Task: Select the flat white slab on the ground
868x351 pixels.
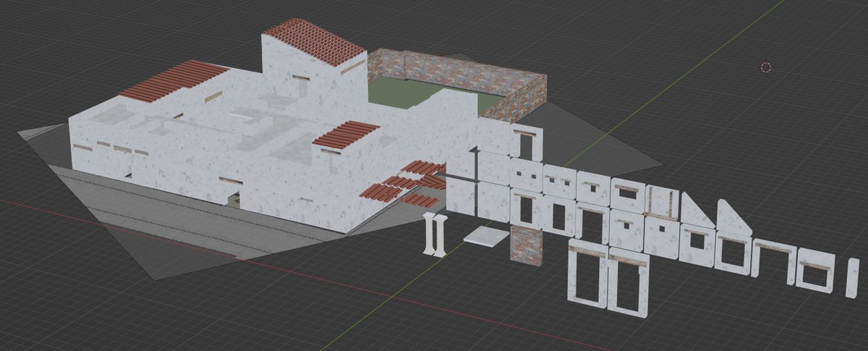Action: (486, 235)
